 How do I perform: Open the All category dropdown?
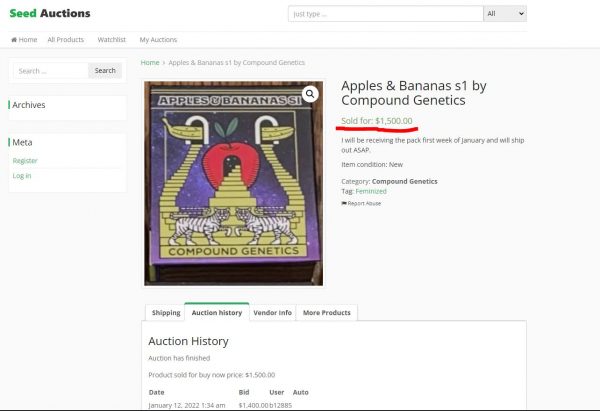click(505, 14)
